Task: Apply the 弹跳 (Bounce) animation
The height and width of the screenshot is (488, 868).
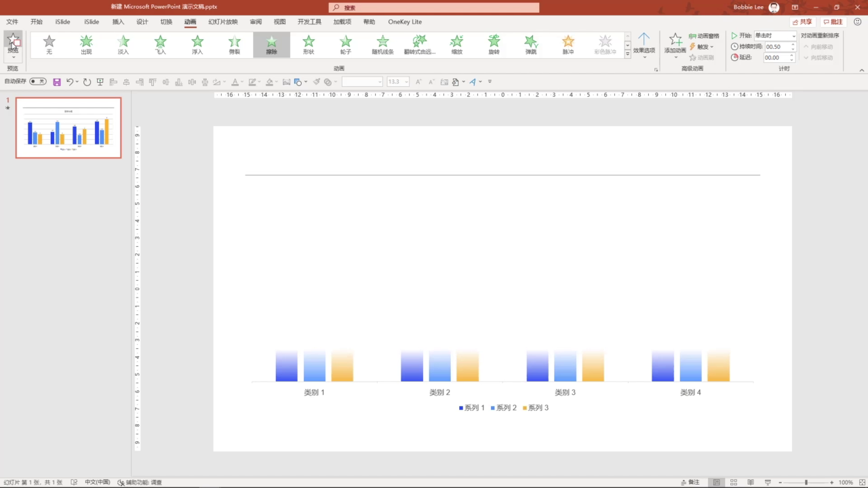Action: point(531,45)
